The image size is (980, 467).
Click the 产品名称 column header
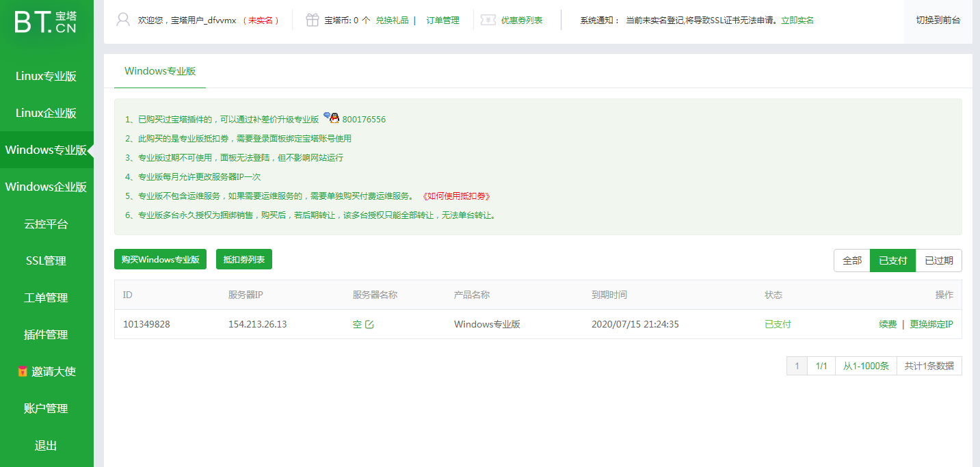pyautogui.click(x=472, y=295)
